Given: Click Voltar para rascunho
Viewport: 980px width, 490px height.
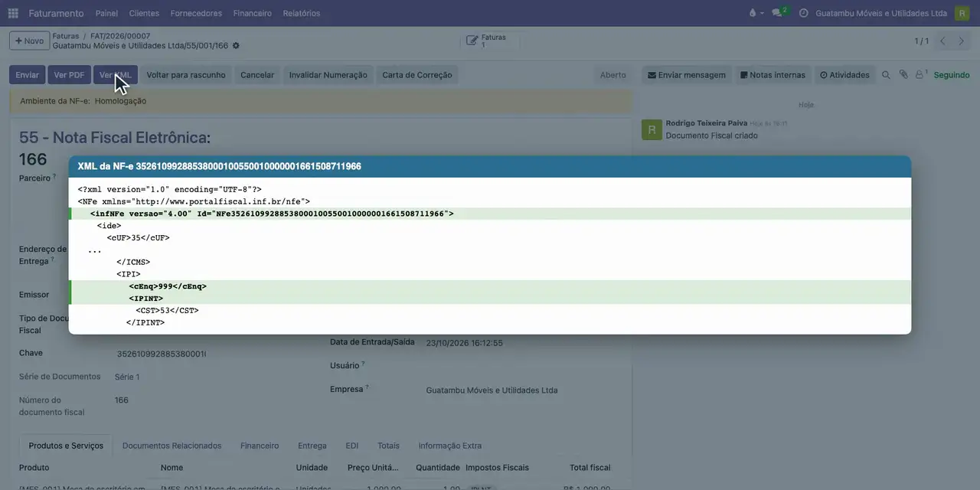Looking at the screenshot, I should click(x=186, y=75).
